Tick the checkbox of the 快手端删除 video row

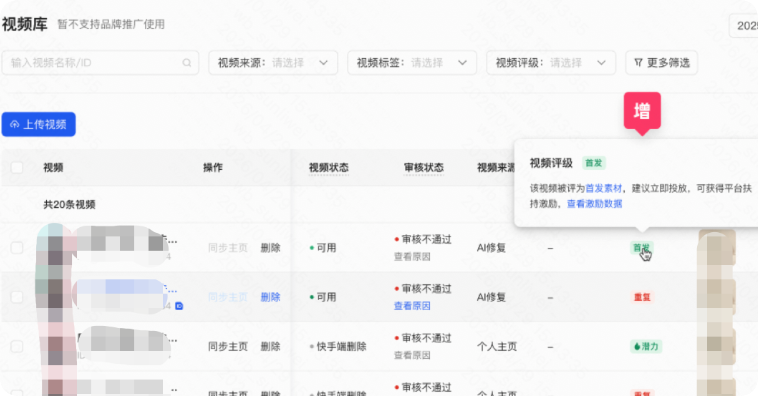click(17, 346)
